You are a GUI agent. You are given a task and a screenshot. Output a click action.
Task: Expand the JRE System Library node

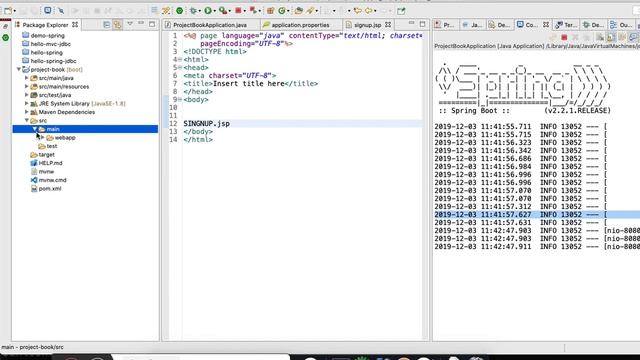point(27,103)
